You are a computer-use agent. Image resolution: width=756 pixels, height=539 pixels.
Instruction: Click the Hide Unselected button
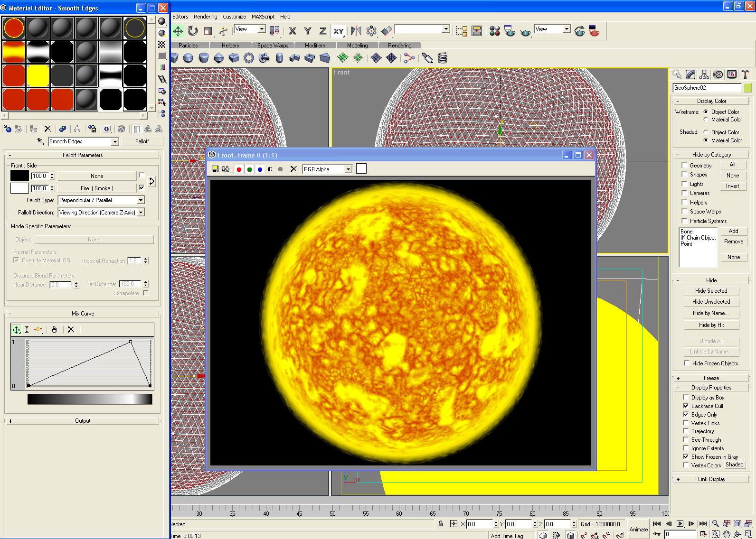point(711,302)
